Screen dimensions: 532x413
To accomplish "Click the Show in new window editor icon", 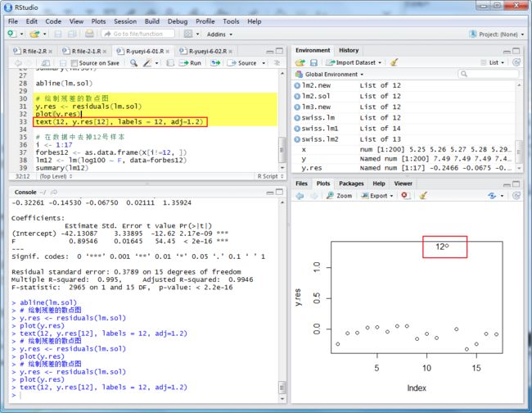I will point(46,63).
